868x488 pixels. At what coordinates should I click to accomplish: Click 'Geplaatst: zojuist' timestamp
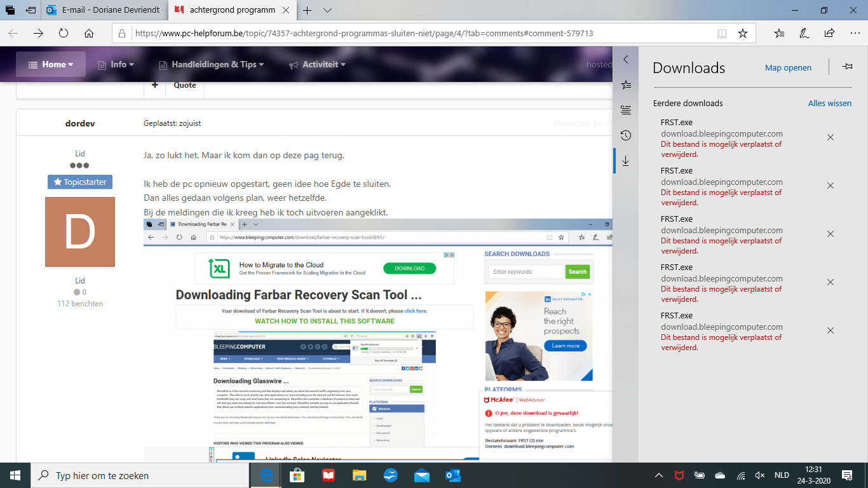(x=172, y=123)
